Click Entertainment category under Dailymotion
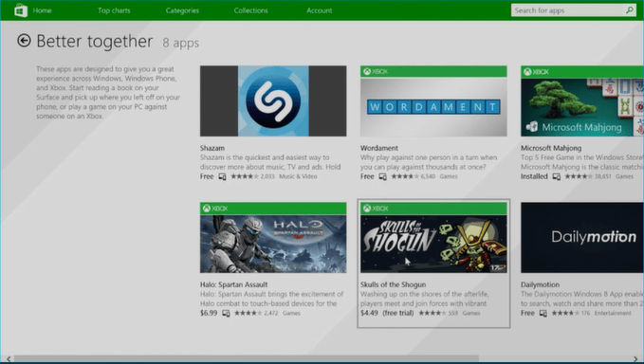 tap(613, 313)
